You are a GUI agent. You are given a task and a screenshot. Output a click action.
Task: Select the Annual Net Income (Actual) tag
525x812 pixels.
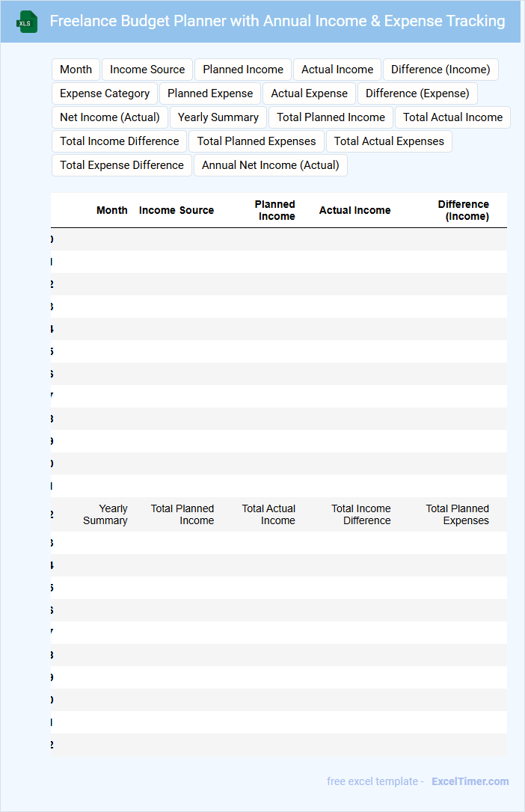tap(270, 164)
